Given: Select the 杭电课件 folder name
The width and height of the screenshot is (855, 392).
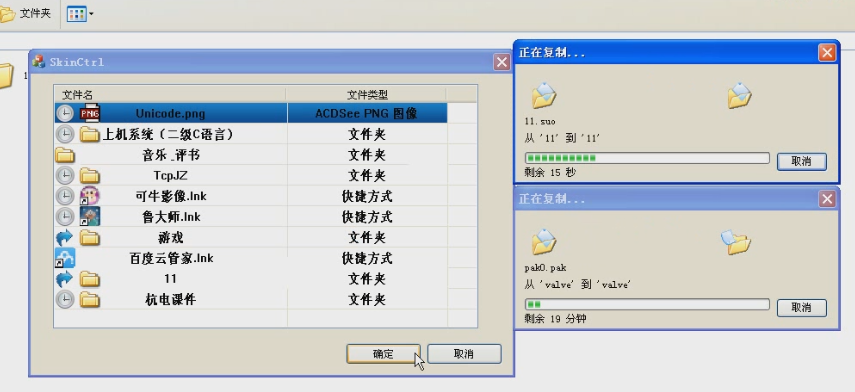Looking at the screenshot, I should click(x=171, y=300).
